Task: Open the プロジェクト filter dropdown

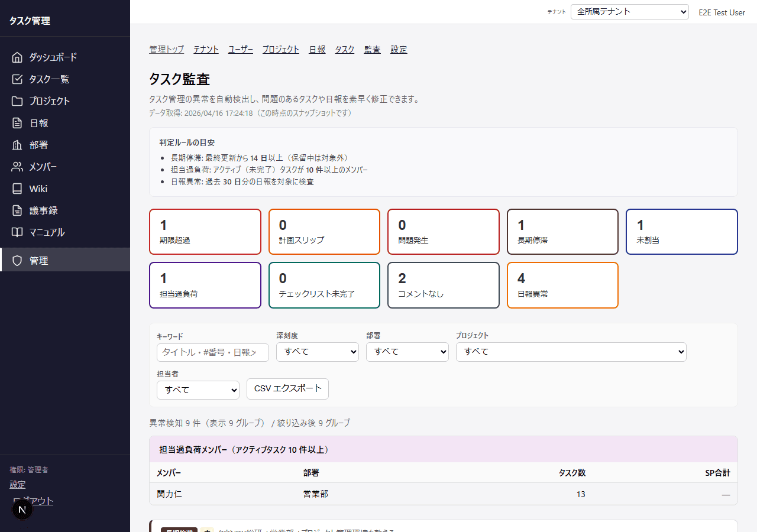Action: tap(571, 352)
